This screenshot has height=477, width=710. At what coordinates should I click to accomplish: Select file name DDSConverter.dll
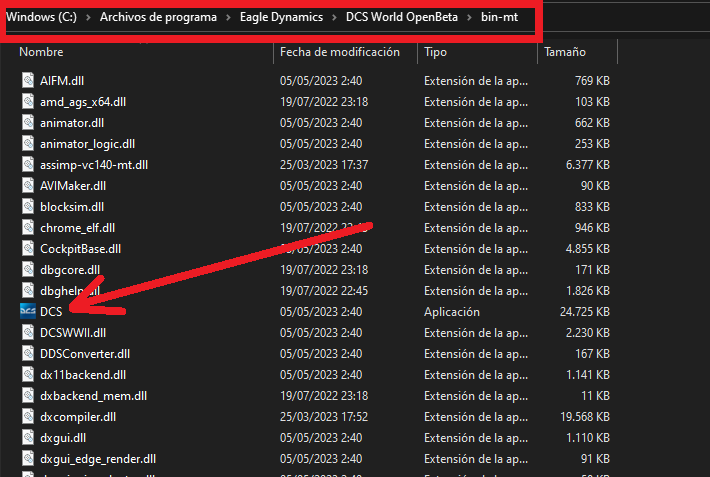85,354
